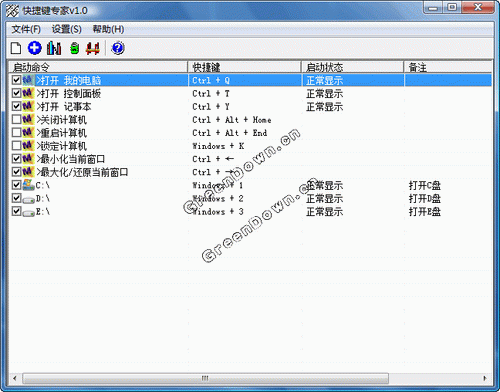Click the Ctrl + T shortcut cell

(211, 93)
